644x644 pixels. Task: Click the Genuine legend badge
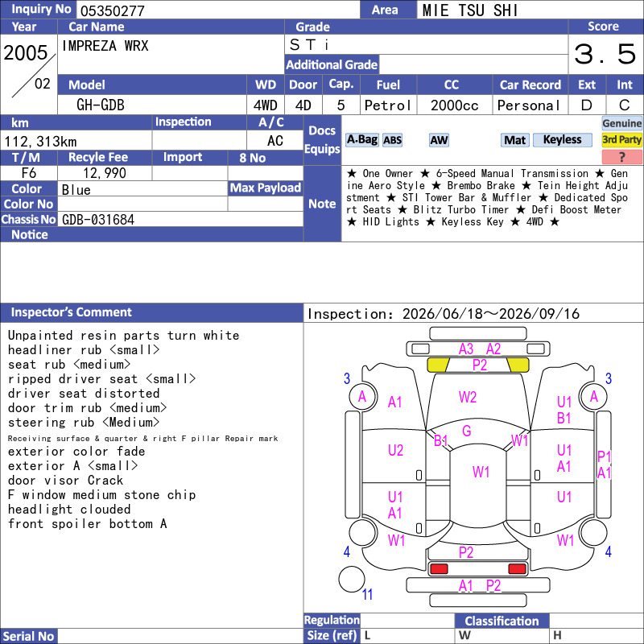621,123
